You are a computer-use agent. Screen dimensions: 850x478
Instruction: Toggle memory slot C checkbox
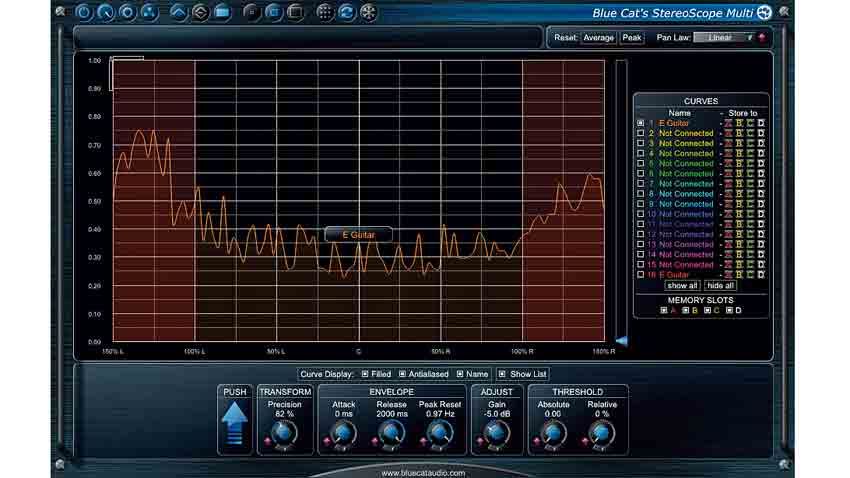tap(707, 311)
